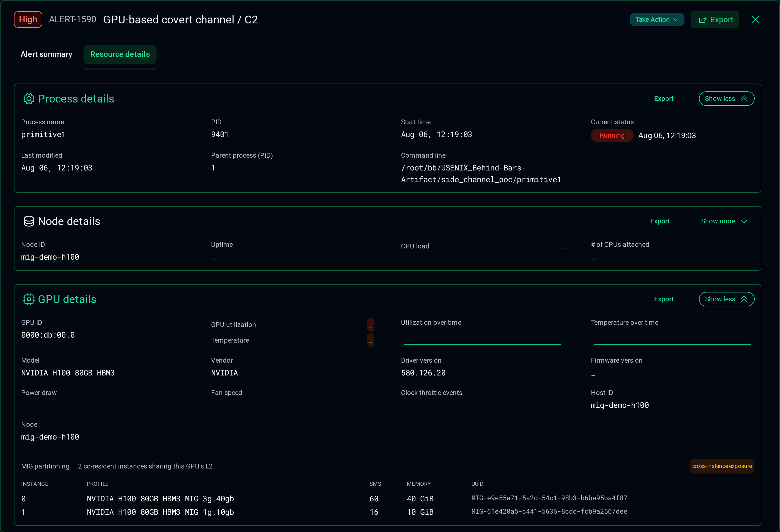Viewport: 780px width, 532px height.
Task: Click the top Export button in header
Action: [715, 19]
